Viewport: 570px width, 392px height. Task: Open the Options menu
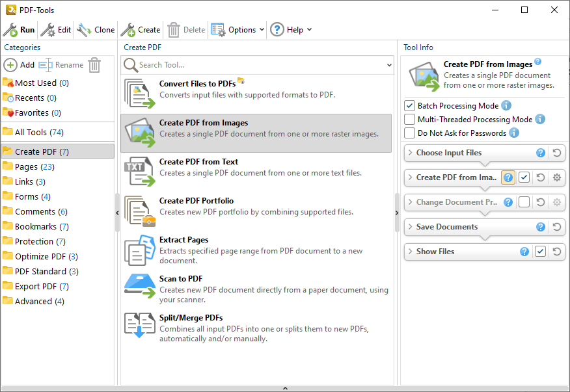coord(238,30)
